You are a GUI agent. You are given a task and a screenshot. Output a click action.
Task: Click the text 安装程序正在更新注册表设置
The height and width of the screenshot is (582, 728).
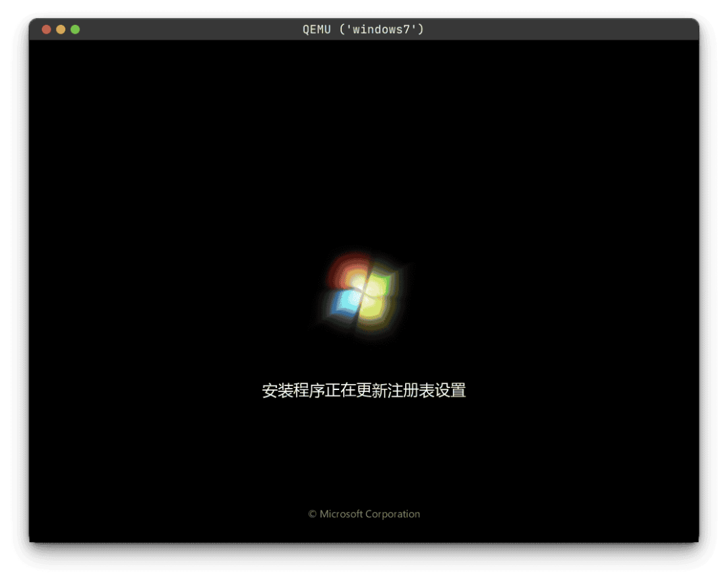click(364, 390)
